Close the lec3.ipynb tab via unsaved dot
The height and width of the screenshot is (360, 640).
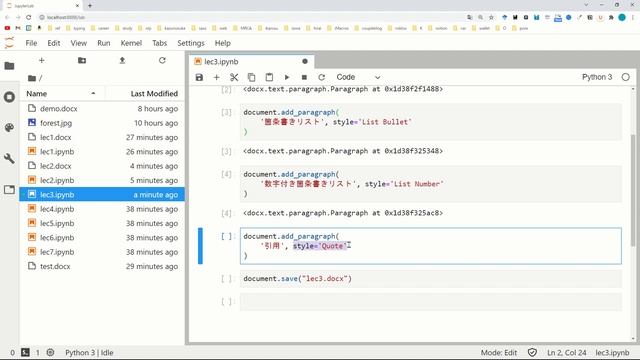click(305, 62)
